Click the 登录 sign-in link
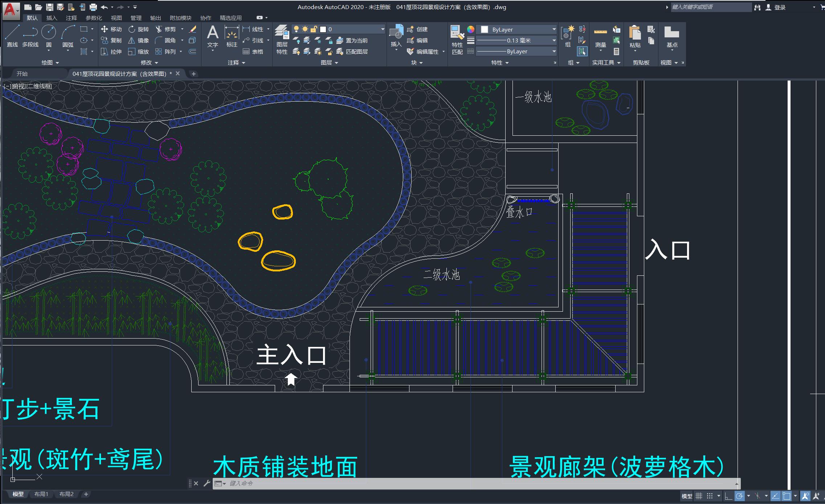 [x=780, y=8]
